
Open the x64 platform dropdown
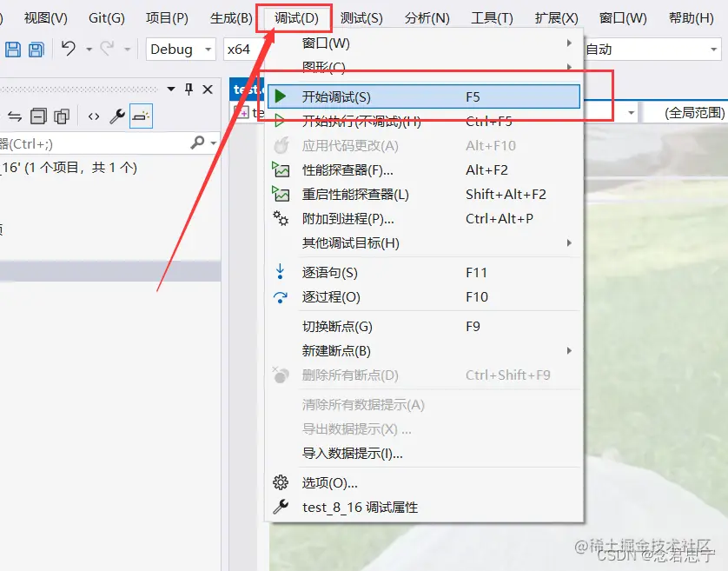[246, 50]
